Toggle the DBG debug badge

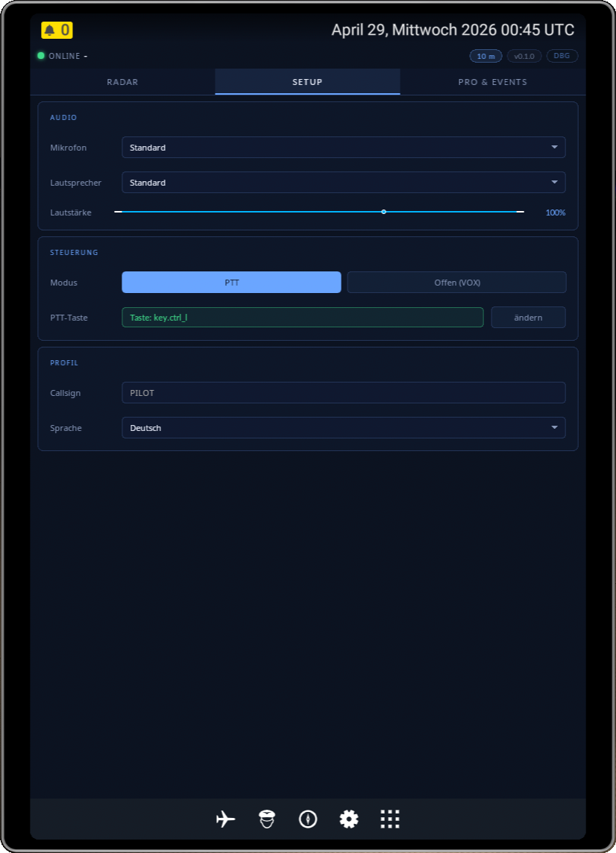562,56
